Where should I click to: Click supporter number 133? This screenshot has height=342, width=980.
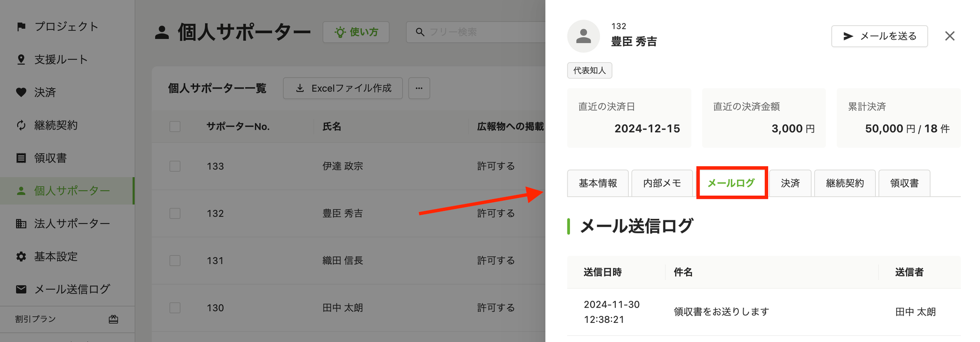215,166
